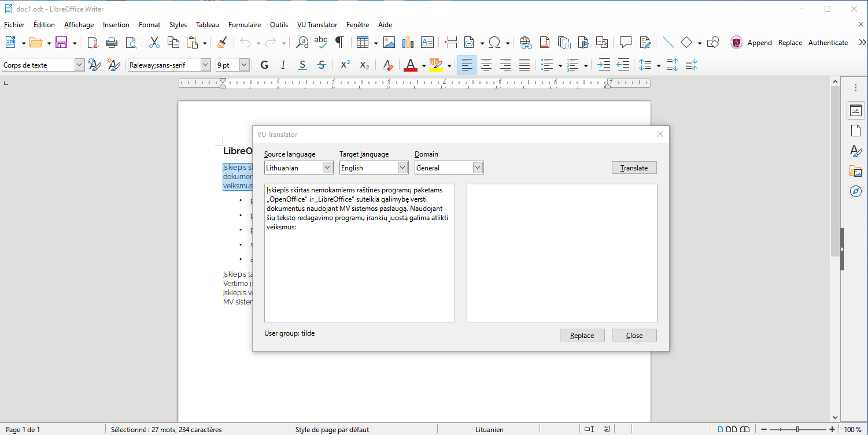Toggle justified alignment
The width and height of the screenshot is (868, 435).
point(525,65)
